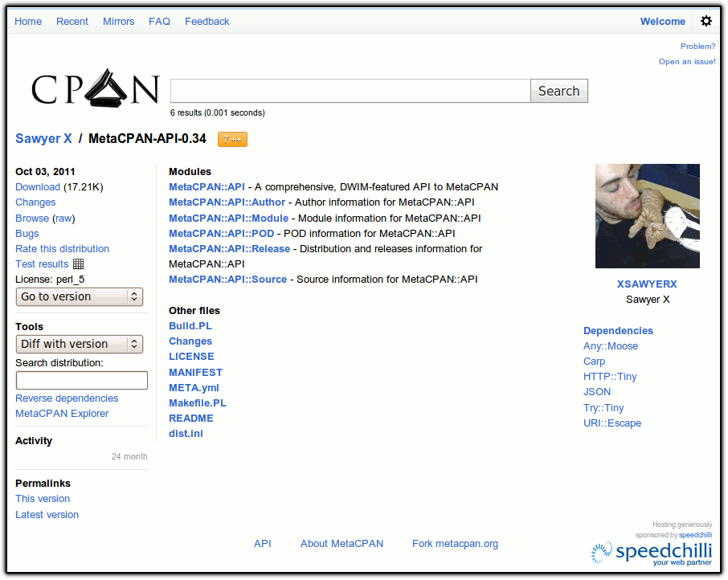Click the orange 7++ rating badge
728x580 pixels.
pos(232,139)
